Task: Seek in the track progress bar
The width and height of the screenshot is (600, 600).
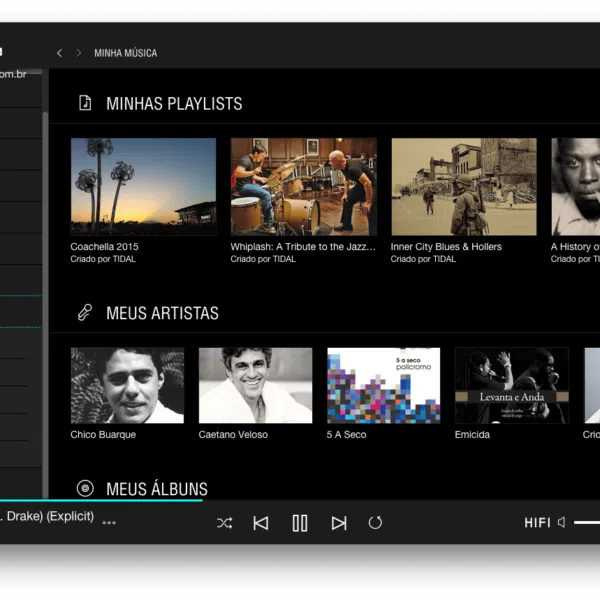Action: tap(101, 500)
